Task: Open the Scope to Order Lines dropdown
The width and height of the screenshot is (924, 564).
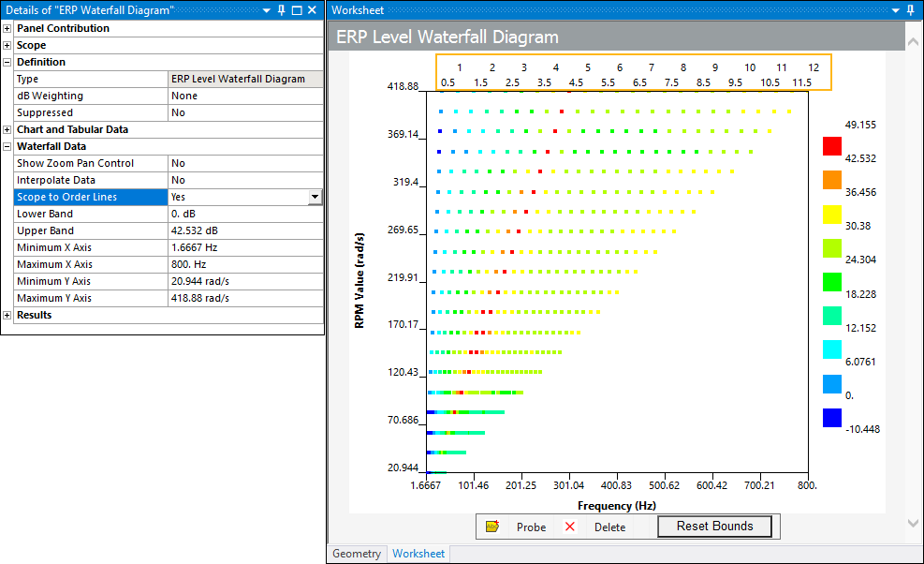Action: point(315,197)
